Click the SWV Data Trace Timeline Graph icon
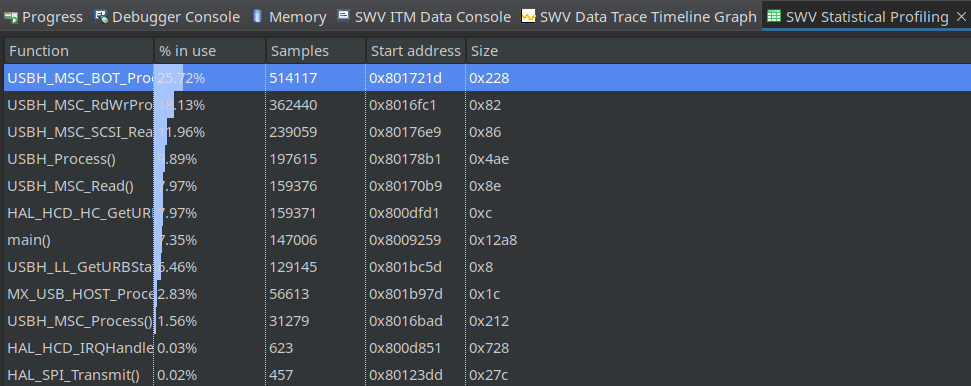This screenshot has width=971, height=386. click(528, 17)
